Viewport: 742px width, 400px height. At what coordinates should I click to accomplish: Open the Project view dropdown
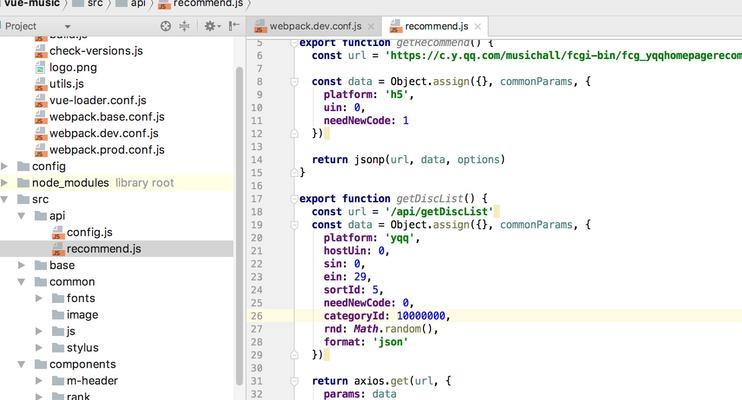[x=68, y=27]
